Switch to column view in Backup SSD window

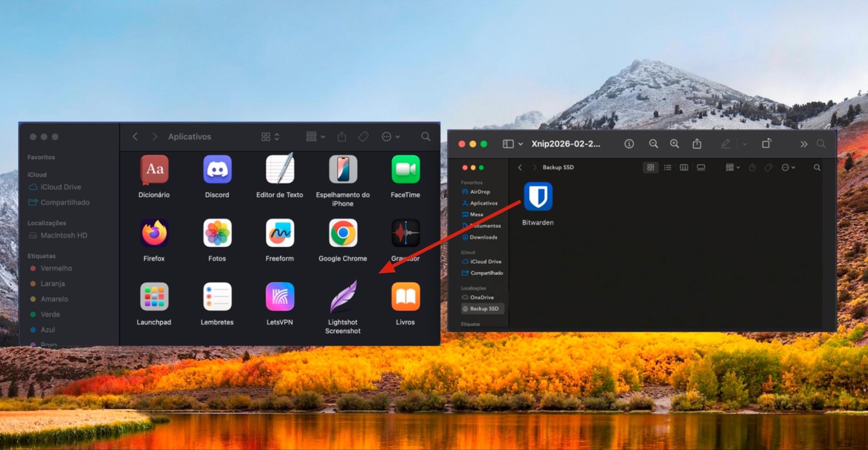click(x=683, y=168)
